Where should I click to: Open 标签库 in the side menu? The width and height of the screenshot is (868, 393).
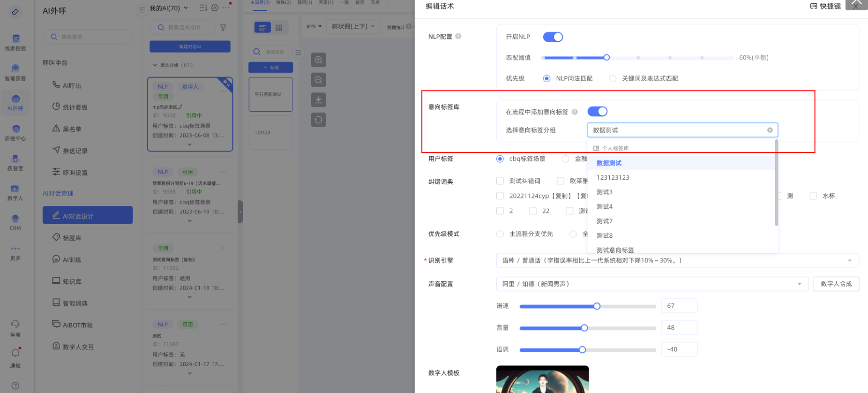click(72, 238)
